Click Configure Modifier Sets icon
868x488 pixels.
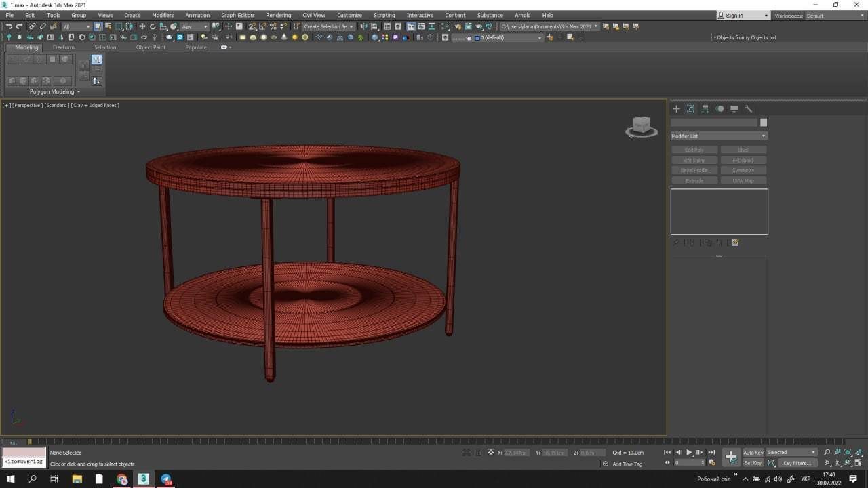pyautogui.click(x=735, y=243)
